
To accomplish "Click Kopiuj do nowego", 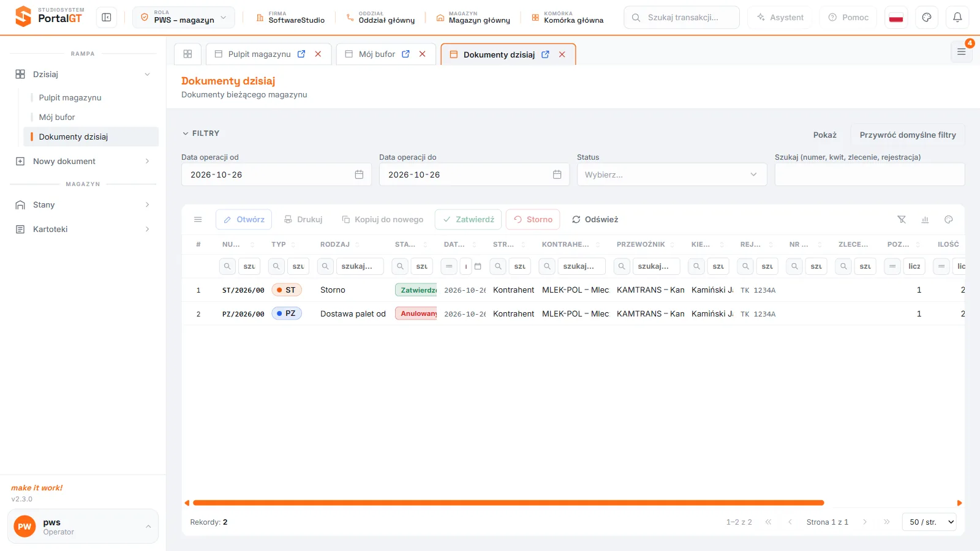I will (x=383, y=219).
